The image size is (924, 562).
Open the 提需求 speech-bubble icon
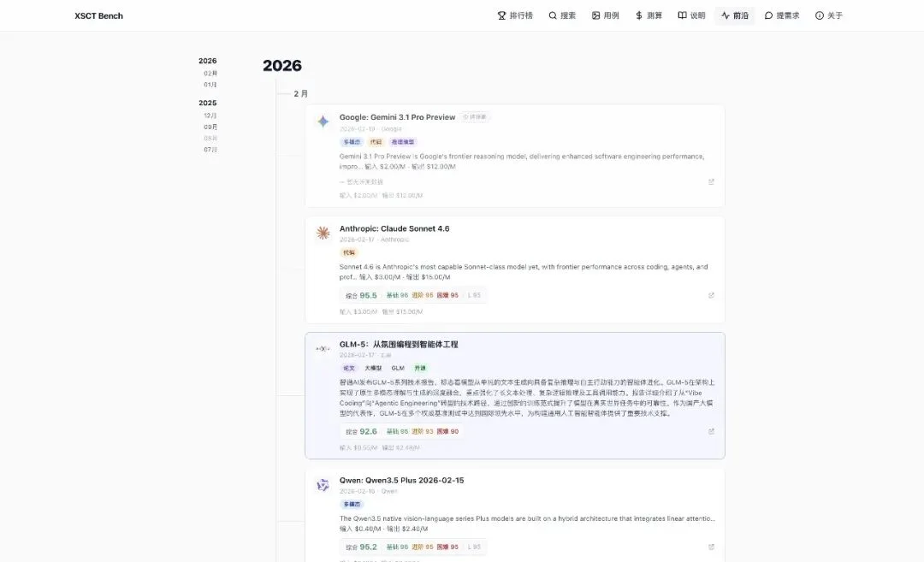point(770,15)
